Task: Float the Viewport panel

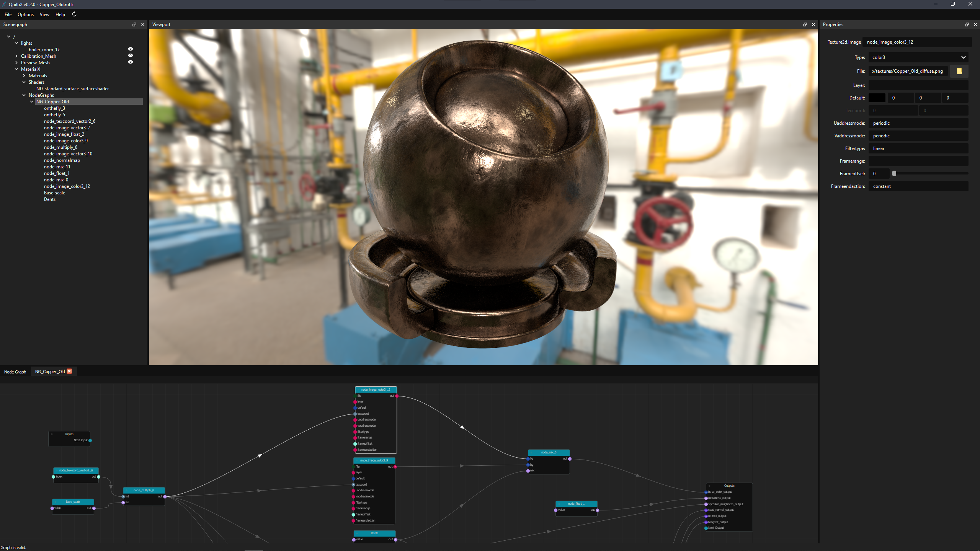Action: tap(805, 24)
